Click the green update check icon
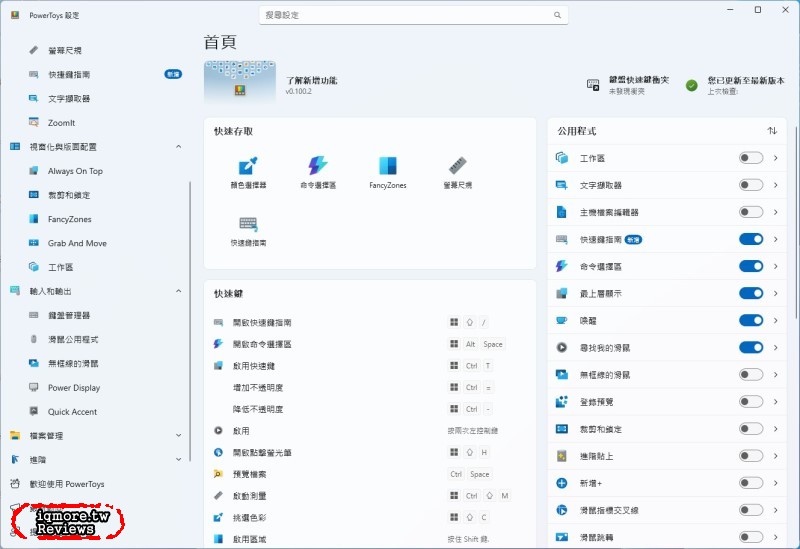800x549 pixels. (691, 85)
